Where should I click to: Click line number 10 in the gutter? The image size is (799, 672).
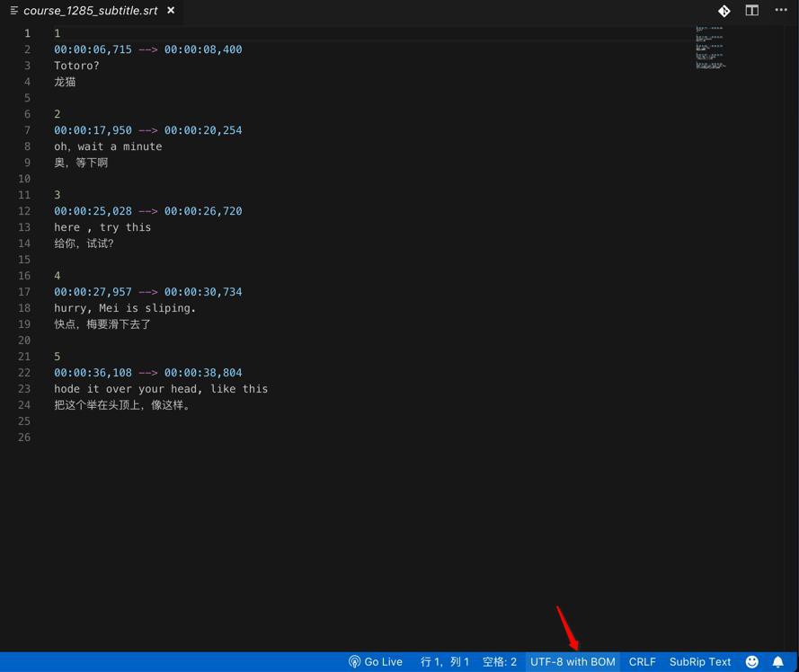24,179
